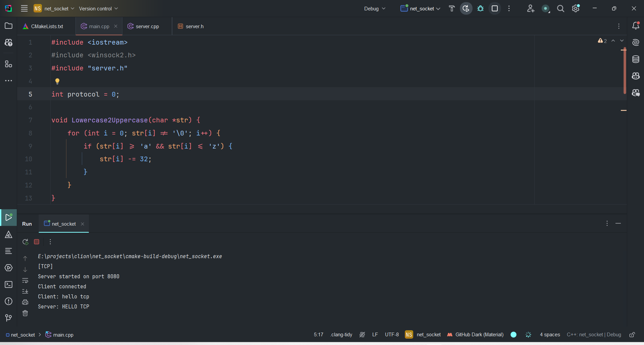Screen dimensions: 644x345
Task: Open IDE settings gear
Action: 576,8
